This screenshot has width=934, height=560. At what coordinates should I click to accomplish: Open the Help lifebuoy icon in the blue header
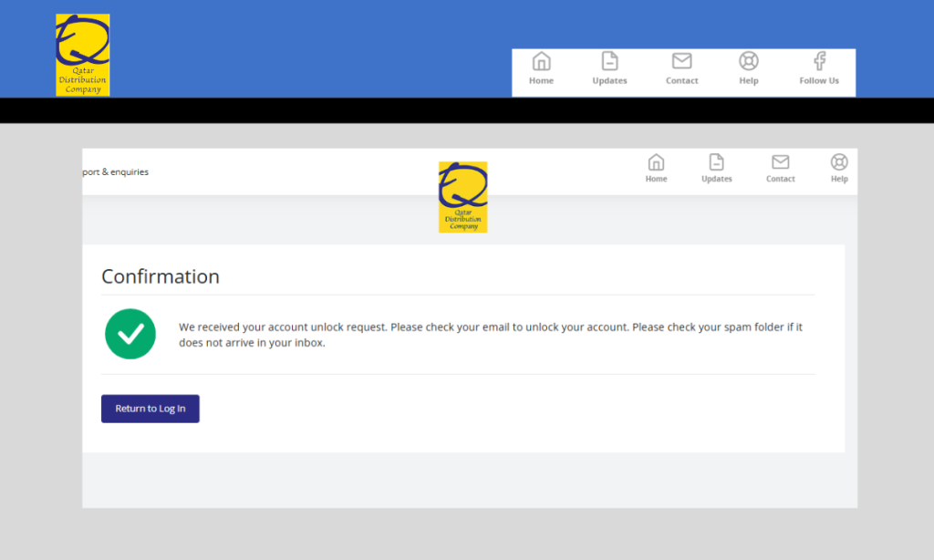pos(749,61)
